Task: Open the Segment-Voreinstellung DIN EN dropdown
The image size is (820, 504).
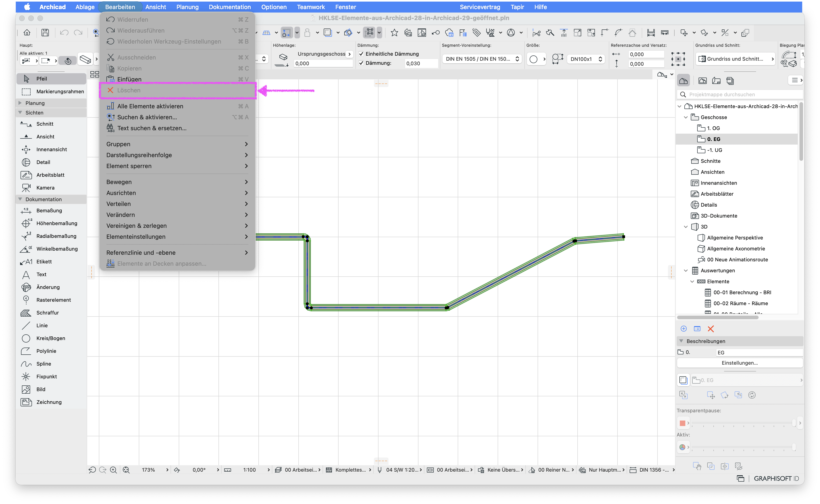Action: (482, 59)
